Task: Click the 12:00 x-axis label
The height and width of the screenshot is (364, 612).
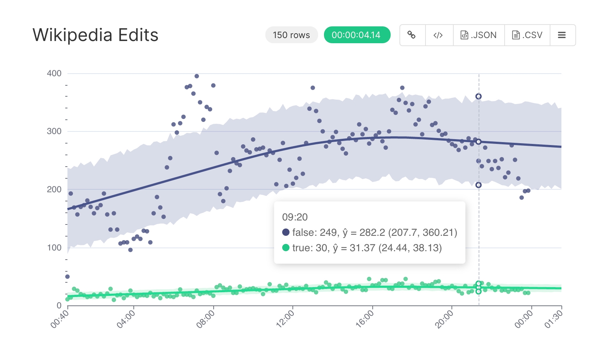Action: (x=285, y=319)
